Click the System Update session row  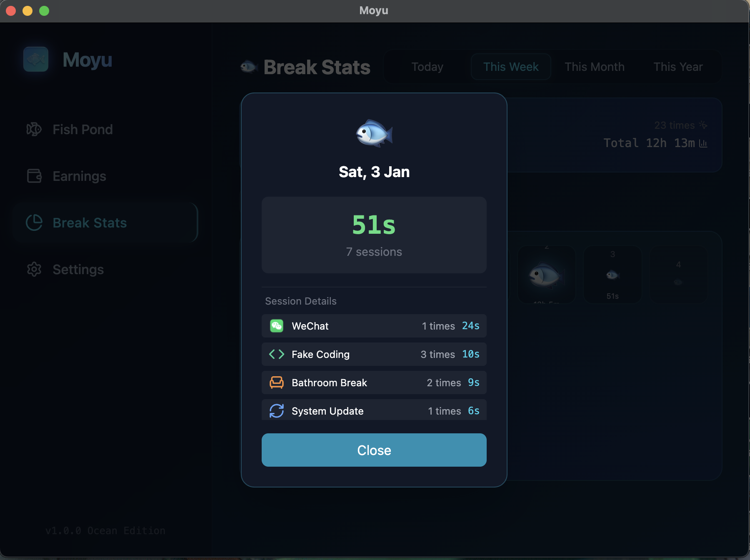[x=374, y=410]
